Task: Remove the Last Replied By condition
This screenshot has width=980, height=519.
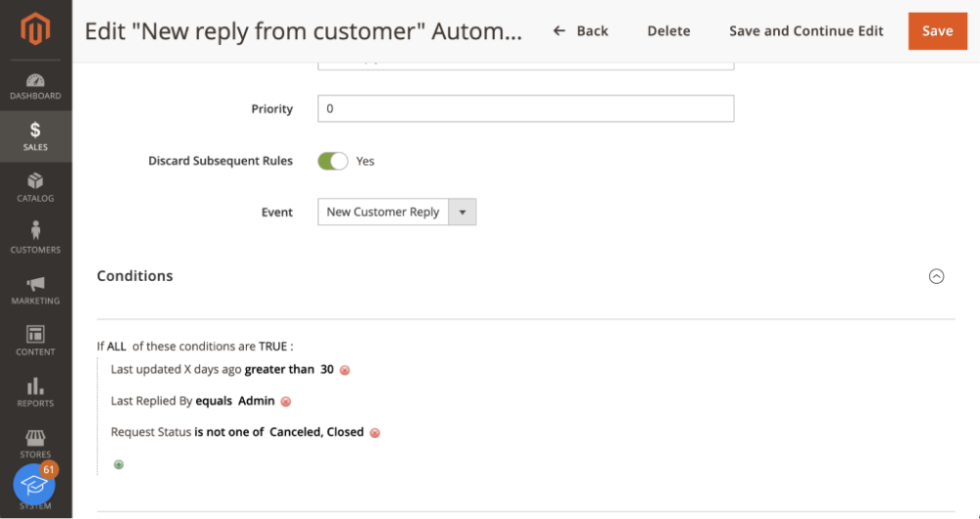Action: 285,401
